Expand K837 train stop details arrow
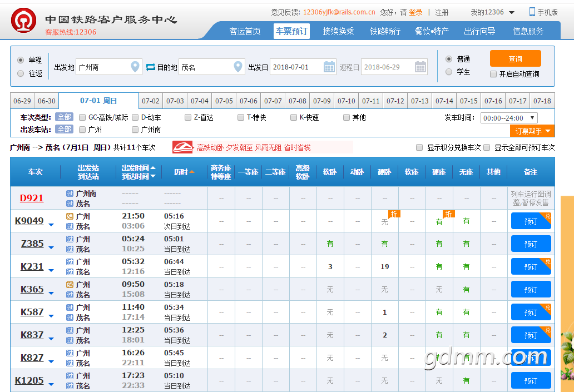The image size is (574, 392). pos(51,339)
